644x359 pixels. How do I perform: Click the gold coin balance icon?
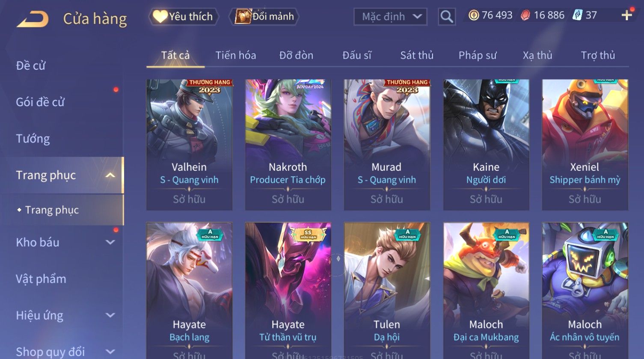[x=473, y=15]
